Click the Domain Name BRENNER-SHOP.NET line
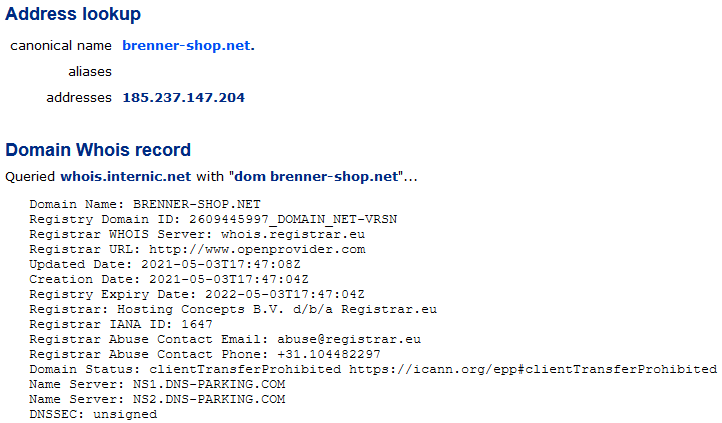Viewport: 722px width, 423px height. 145,204
